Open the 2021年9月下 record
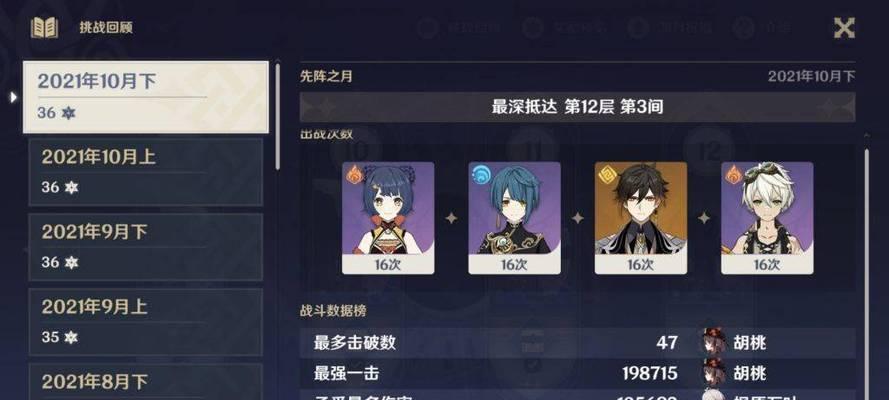 (x=146, y=246)
